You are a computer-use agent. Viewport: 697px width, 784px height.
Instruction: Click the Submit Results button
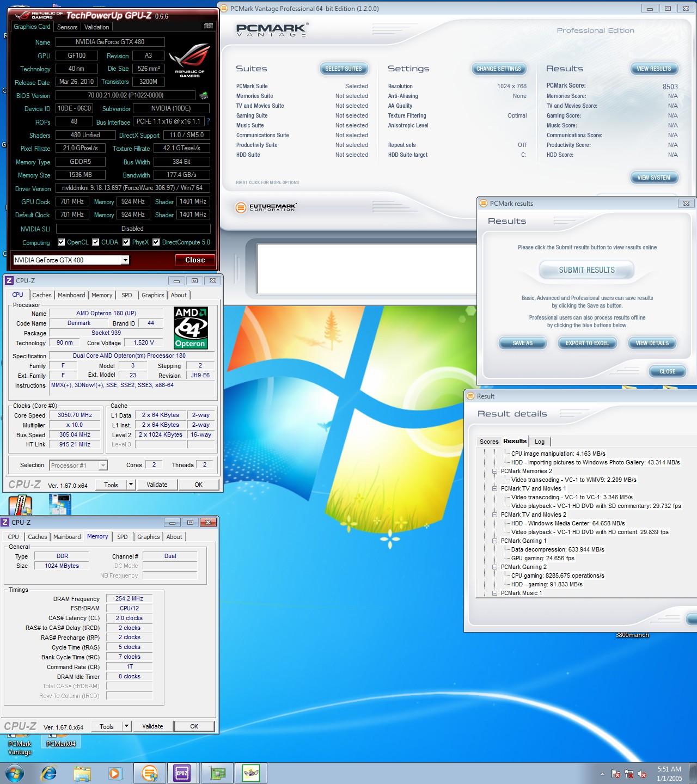586,270
